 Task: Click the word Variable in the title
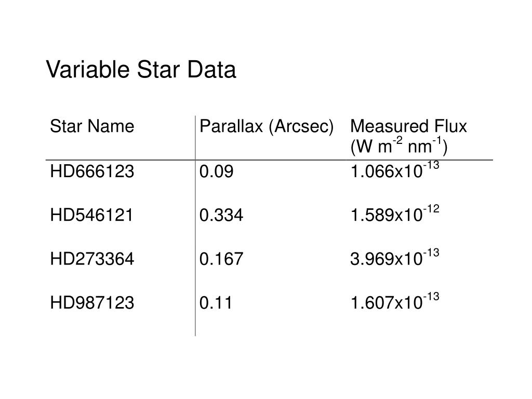coord(88,70)
